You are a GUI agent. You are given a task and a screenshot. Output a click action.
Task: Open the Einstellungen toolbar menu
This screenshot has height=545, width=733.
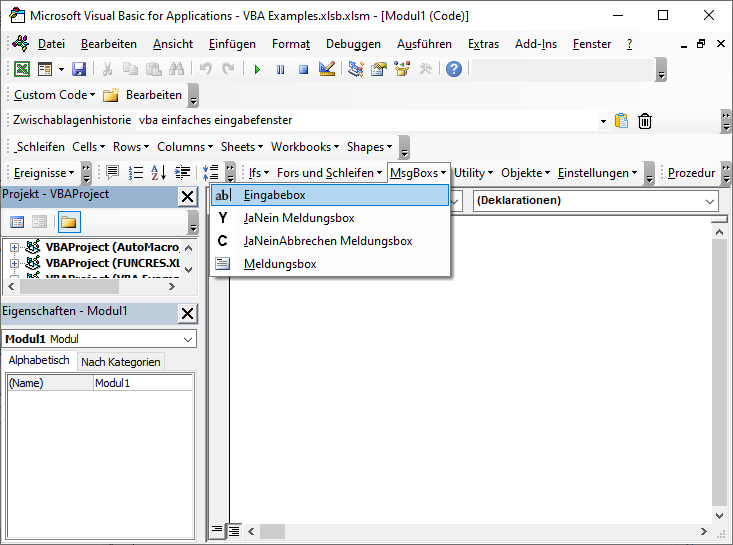point(597,173)
